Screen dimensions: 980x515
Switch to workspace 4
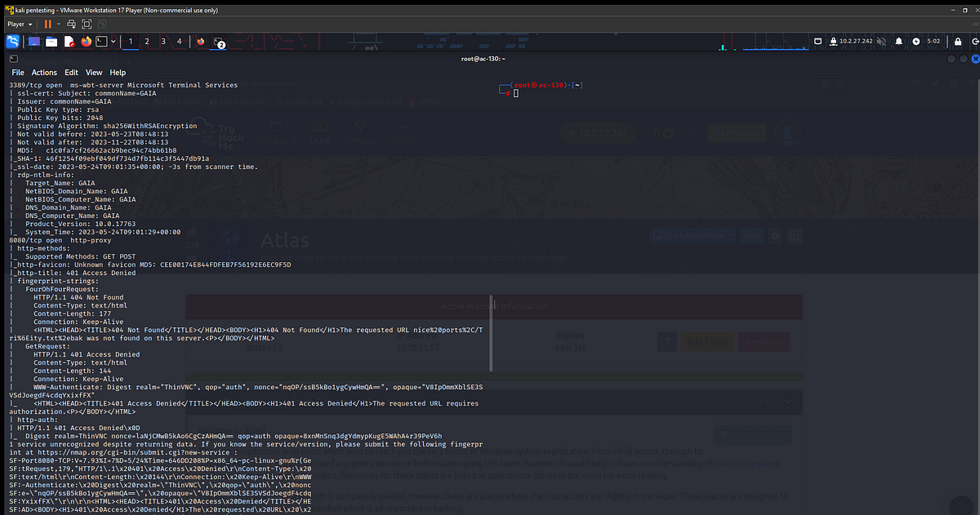point(180,42)
